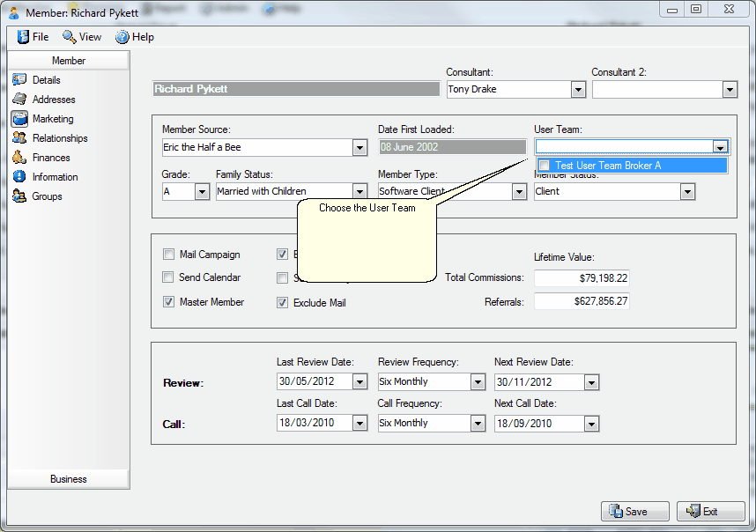Screen dimensions: 756x532
Task: Select the Marketing section icon
Action: click(19, 119)
